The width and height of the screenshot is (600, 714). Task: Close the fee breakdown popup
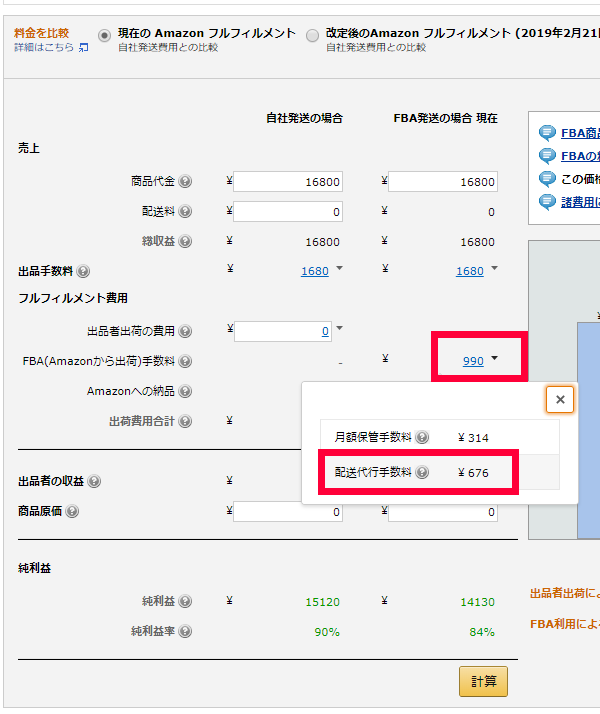pos(560,400)
